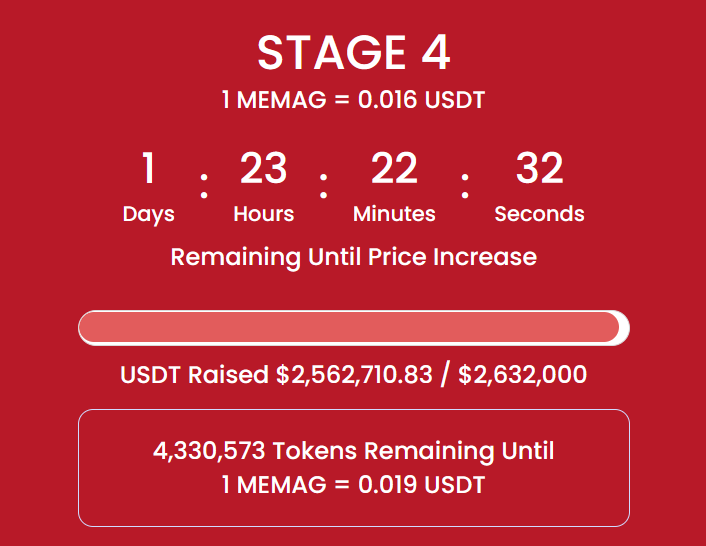Click the USDT Raised $2,562,710.83 amount
The width and height of the screenshot is (706, 546).
(276, 375)
